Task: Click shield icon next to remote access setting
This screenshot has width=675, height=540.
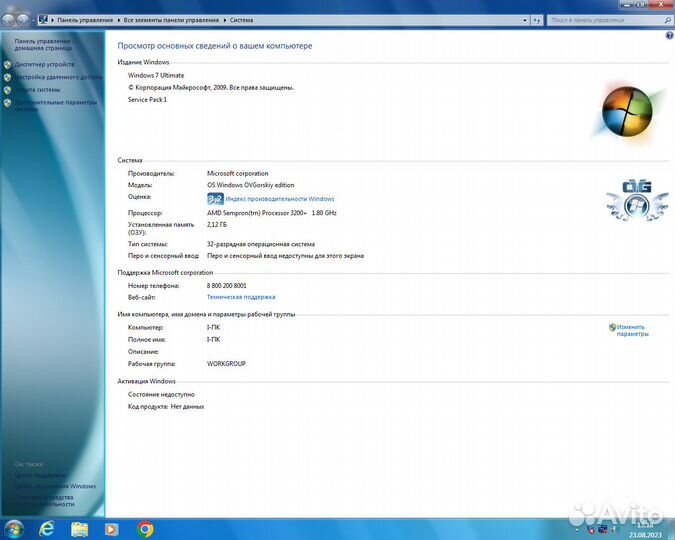Action: 7,78
